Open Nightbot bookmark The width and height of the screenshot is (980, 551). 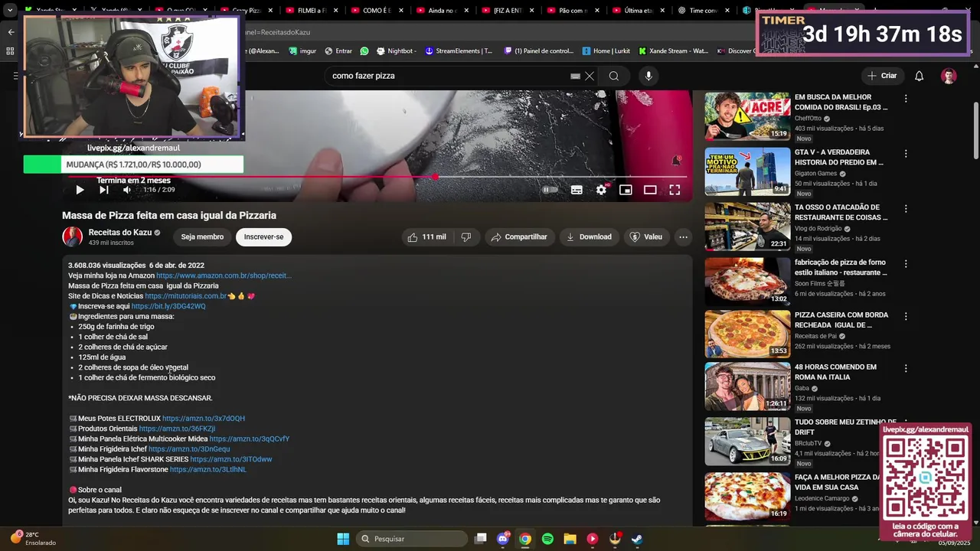(x=396, y=51)
